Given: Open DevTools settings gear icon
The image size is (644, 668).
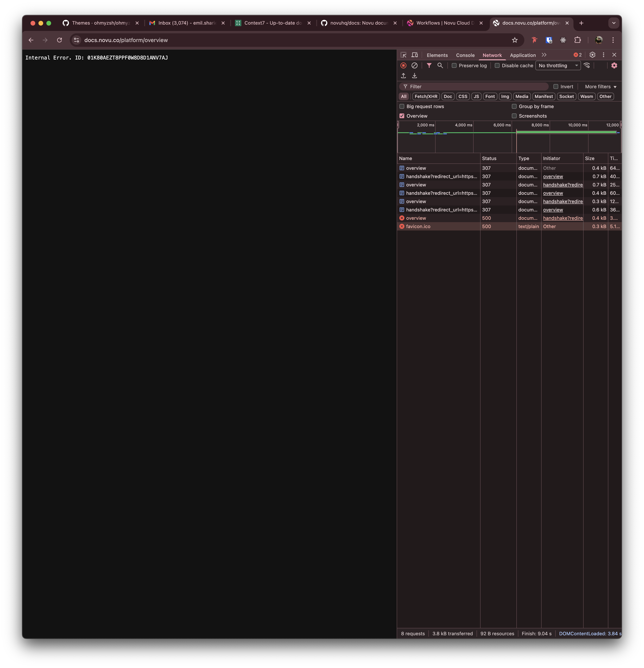Looking at the screenshot, I should click(592, 55).
